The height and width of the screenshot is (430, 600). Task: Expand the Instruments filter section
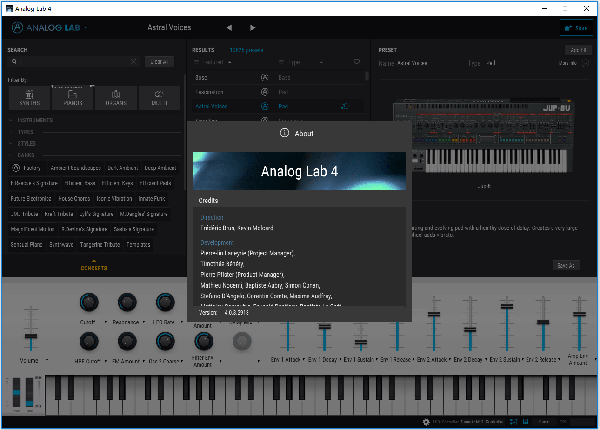(x=31, y=120)
